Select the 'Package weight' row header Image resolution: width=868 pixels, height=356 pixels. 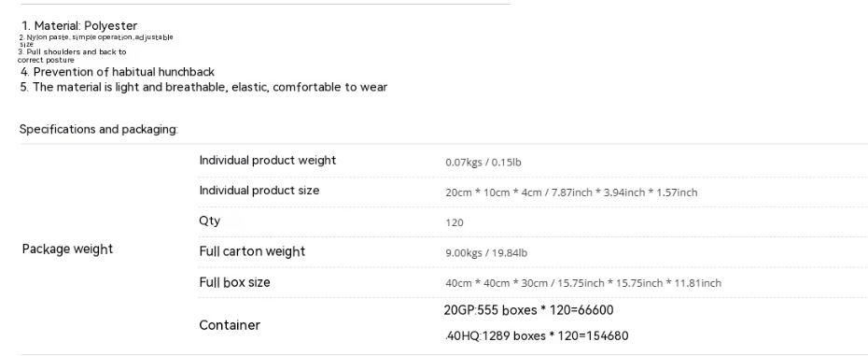pyautogui.click(x=67, y=249)
